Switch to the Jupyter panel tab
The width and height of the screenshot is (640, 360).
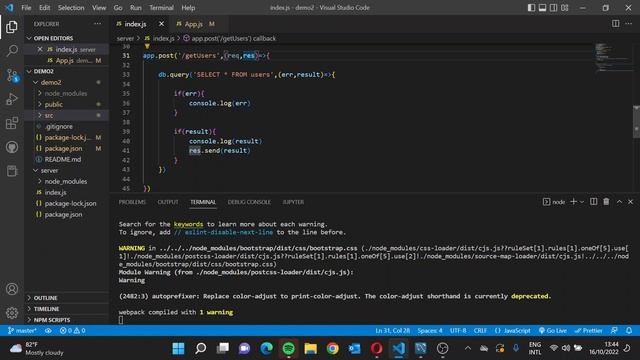point(293,202)
